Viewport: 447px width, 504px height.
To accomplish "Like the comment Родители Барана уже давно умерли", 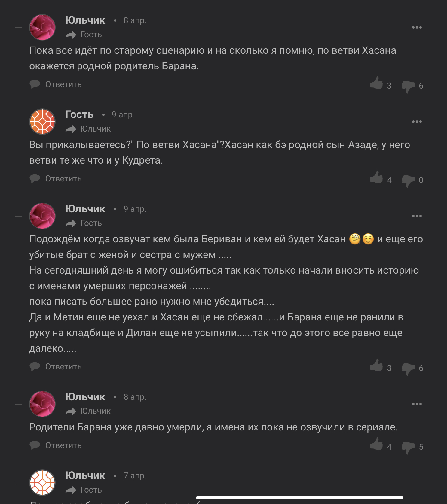I will point(376,444).
